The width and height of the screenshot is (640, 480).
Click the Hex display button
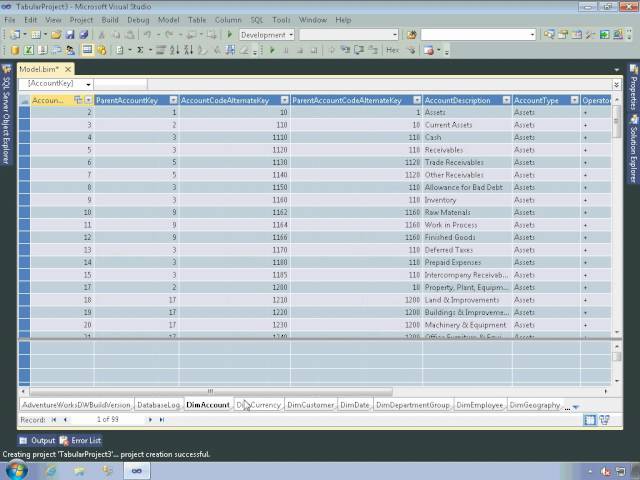pyautogui.click(x=393, y=50)
